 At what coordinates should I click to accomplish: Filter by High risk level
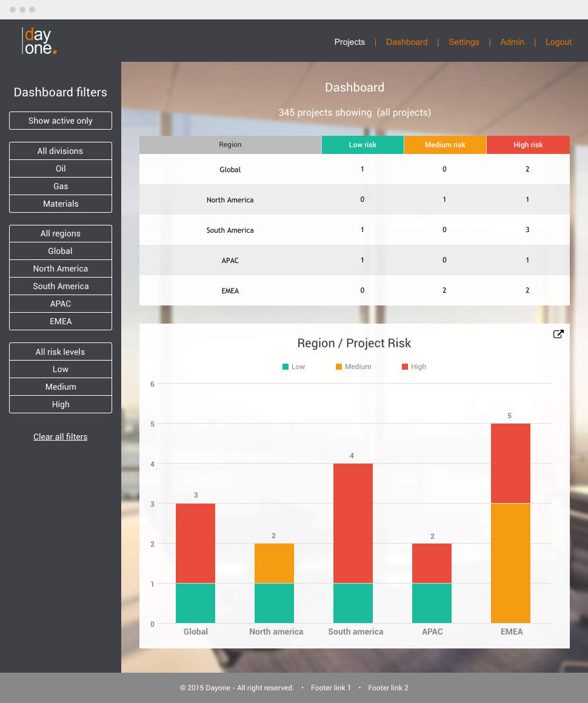[61, 404]
